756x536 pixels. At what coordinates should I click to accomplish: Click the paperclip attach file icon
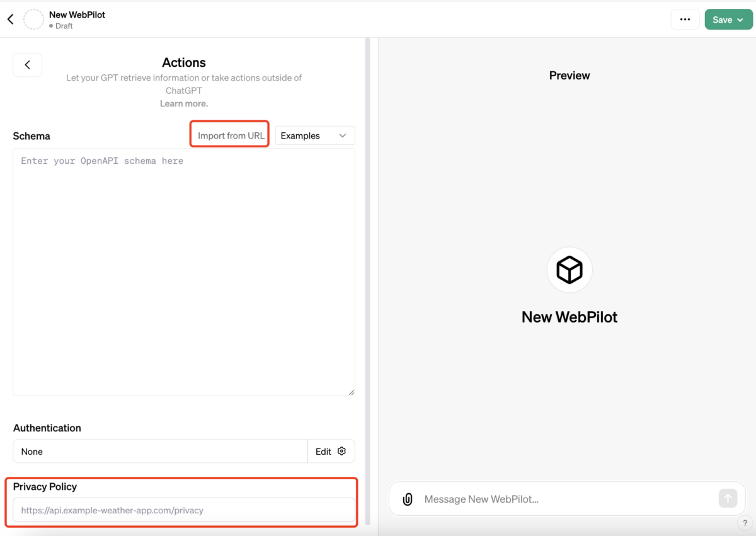pyautogui.click(x=408, y=499)
